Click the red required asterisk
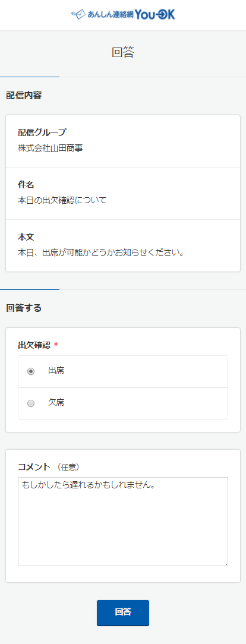 tap(56, 345)
